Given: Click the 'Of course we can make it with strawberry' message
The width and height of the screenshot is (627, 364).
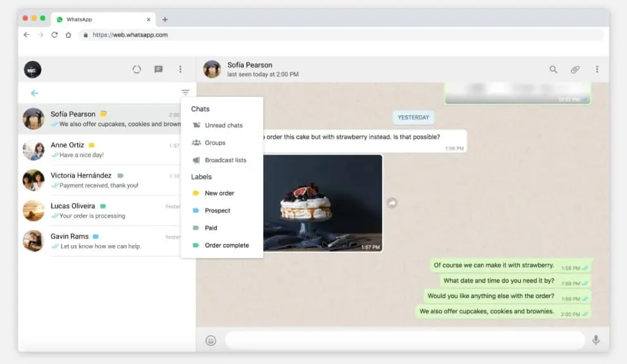Looking at the screenshot, I should tap(510, 265).
